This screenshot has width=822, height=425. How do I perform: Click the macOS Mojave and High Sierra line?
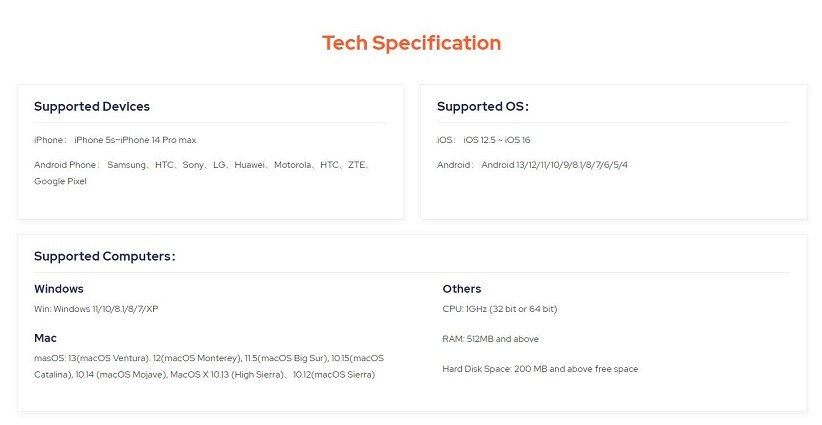[x=204, y=375]
